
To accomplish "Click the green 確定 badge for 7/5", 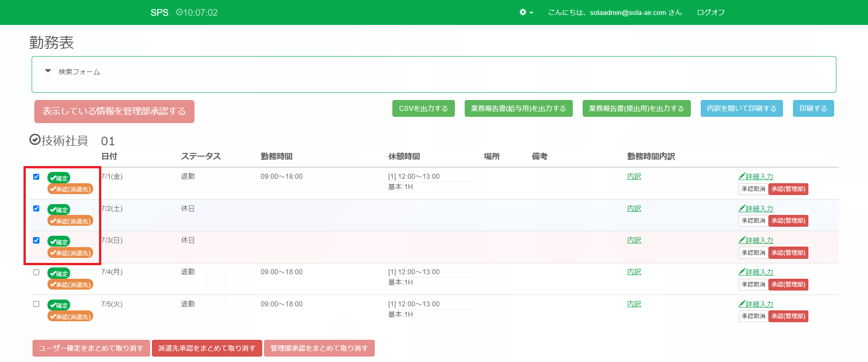I will (59, 305).
